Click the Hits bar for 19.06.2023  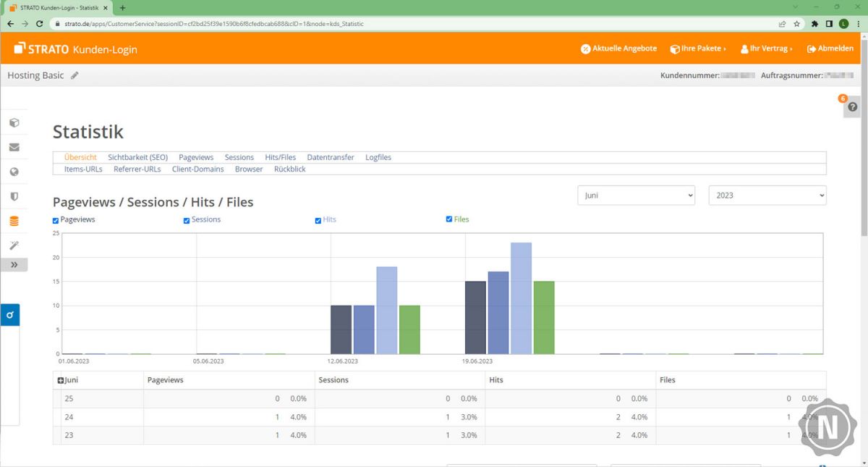pos(521,298)
